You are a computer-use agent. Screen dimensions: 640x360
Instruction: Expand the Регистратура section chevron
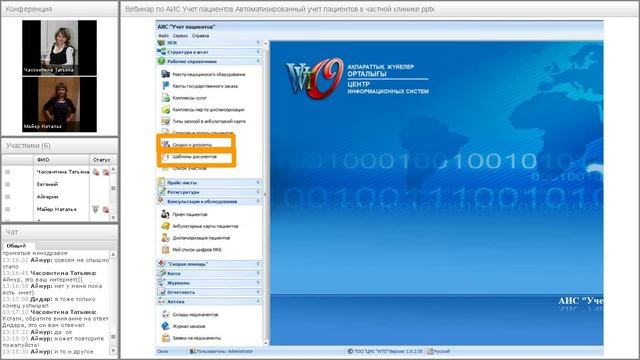(x=258, y=192)
